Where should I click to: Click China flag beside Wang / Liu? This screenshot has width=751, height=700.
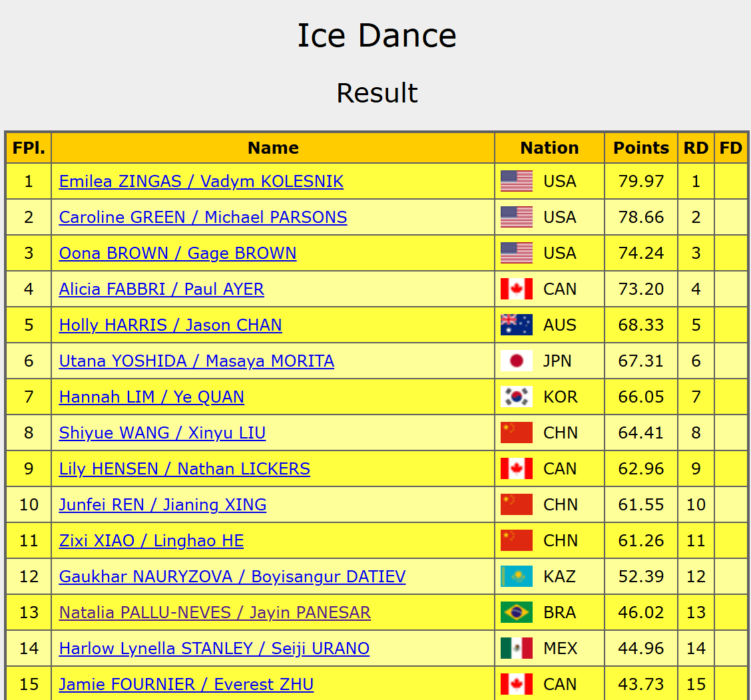click(517, 433)
